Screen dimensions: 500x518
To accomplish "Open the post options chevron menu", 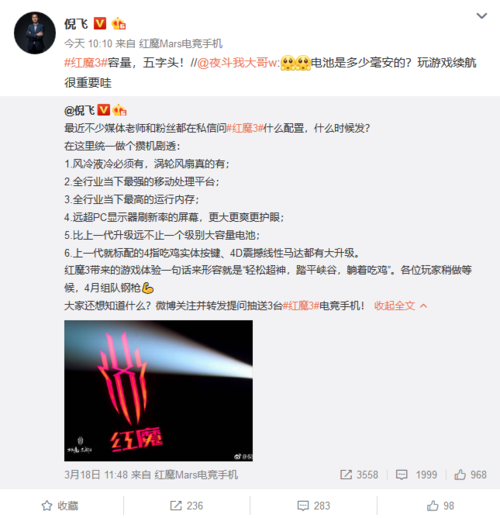I will tap(482, 16).
